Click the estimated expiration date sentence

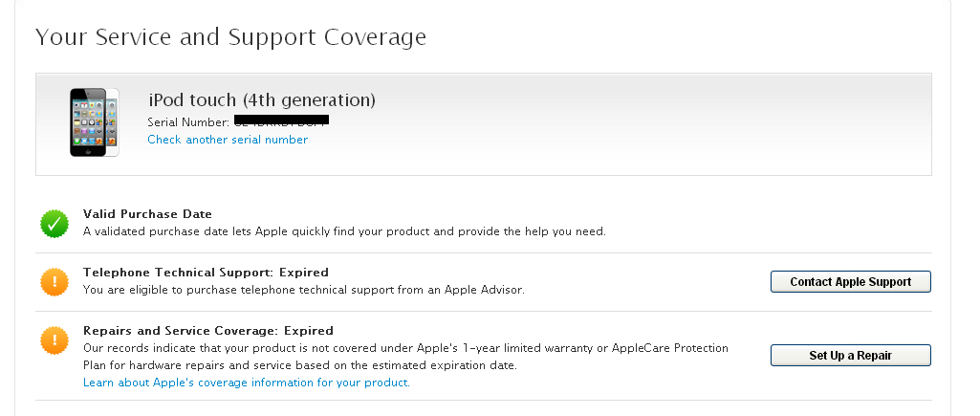click(x=299, y=365)
